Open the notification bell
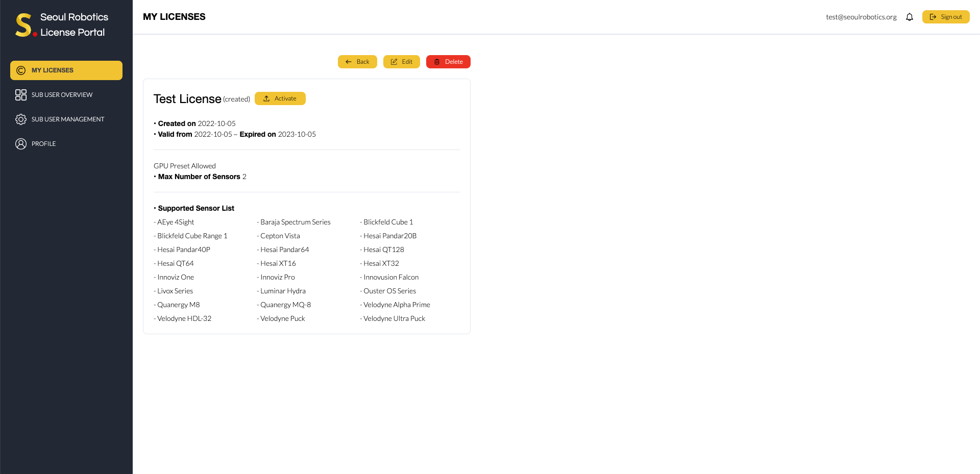The image size is (980, 474). coord(910,17)
